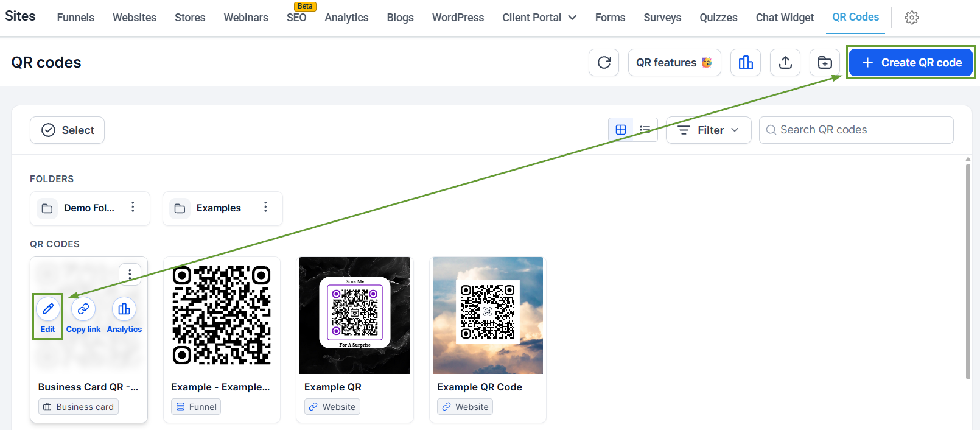Expand the Filter dropdown
Viewport: 980px width, 430px height.
[x=709, y=130]
